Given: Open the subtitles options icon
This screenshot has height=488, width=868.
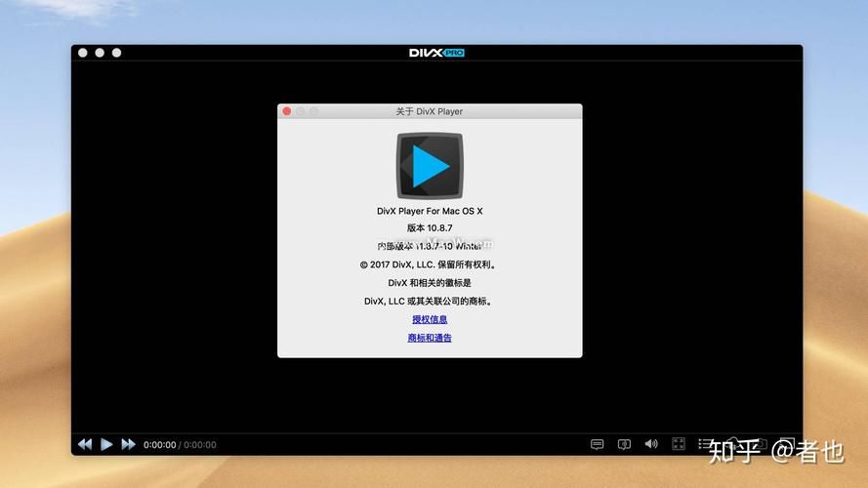Looking at the screenshot, I should (x=597, y=444).
